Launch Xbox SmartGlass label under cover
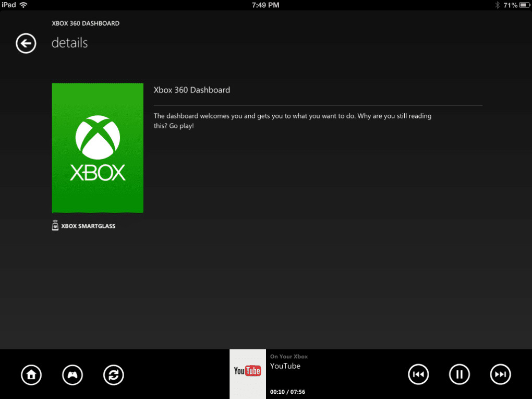Image resolution: width=532 pixels, height=399 pixels. (88, 226)
